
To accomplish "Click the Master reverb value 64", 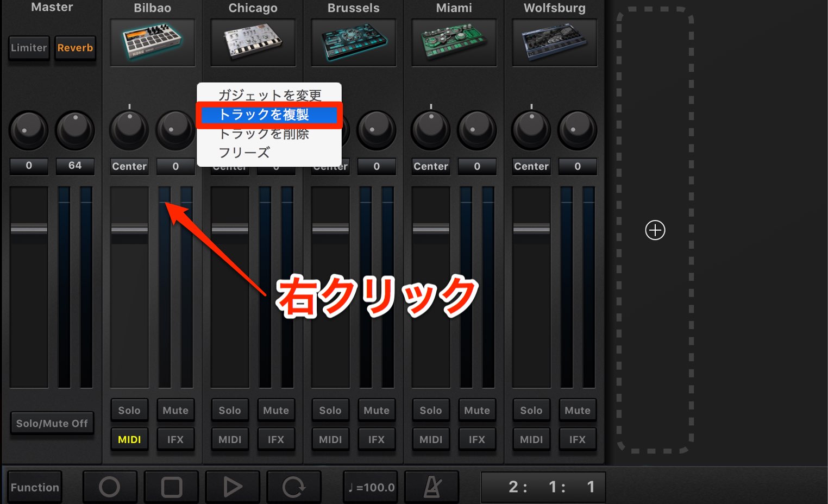I will [x=75, y=166].
